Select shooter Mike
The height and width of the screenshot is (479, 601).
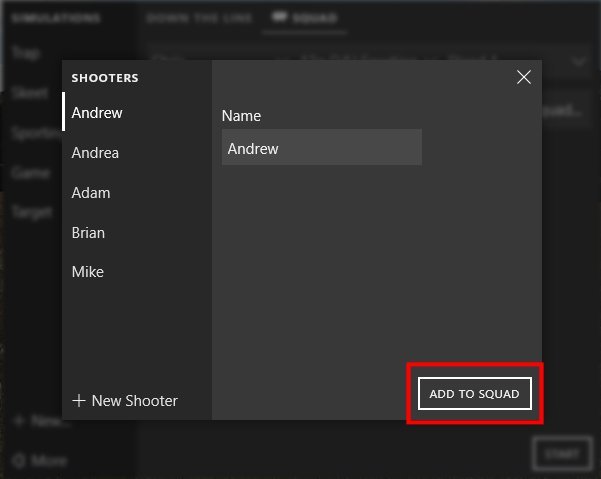(x=87, y=272)
